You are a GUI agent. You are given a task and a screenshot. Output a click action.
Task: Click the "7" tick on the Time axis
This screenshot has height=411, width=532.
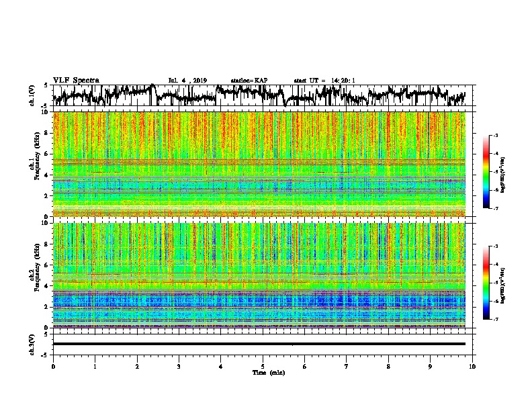pyautogui.click(x=347, y=367)
